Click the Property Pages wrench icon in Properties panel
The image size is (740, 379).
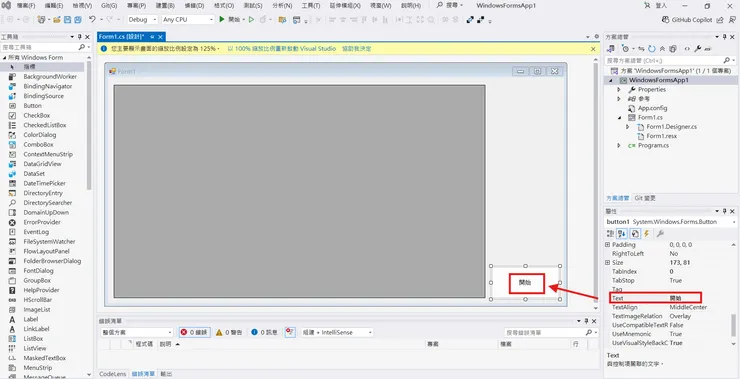660,234
